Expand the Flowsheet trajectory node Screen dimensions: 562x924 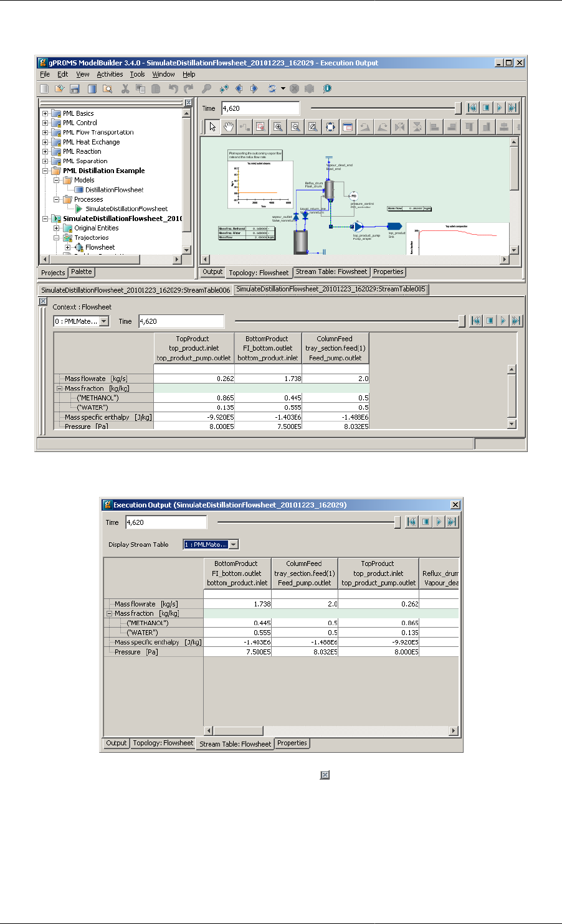(67, 247)
